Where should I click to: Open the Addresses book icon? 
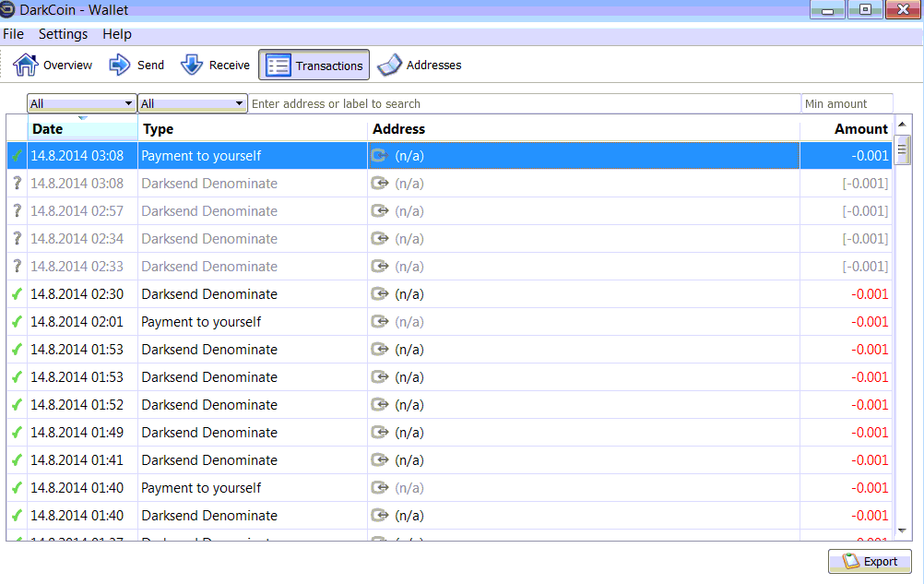[389, 65]
